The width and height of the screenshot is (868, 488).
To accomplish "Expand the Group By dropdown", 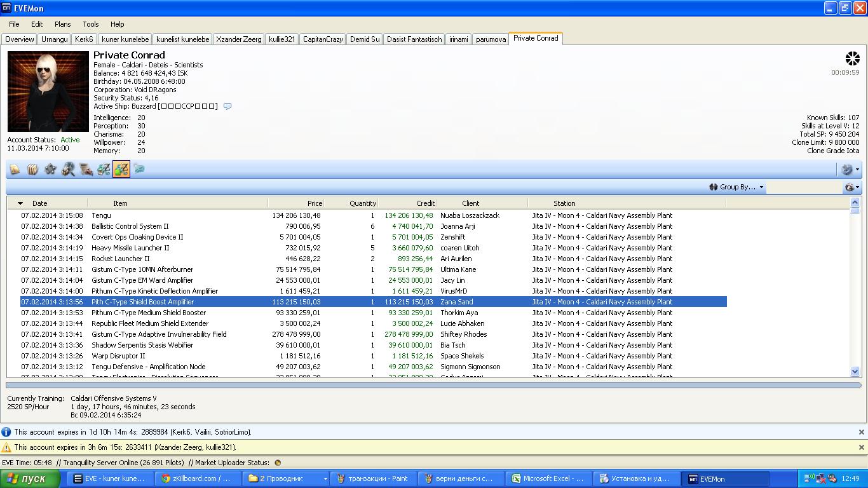I will [x=736, y=187].
